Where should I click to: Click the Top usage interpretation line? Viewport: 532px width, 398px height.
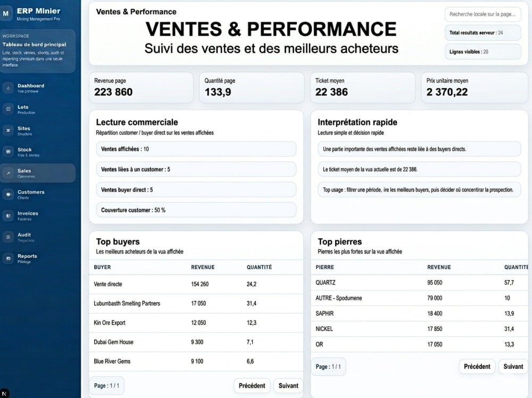pyautogui.click(x=419, y=190)
